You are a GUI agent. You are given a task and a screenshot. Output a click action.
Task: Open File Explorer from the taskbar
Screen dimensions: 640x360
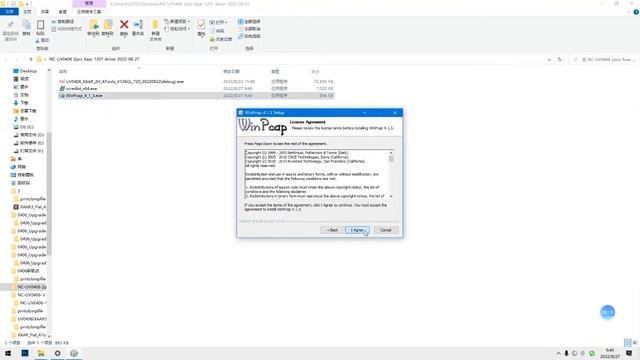pos(41,353)
